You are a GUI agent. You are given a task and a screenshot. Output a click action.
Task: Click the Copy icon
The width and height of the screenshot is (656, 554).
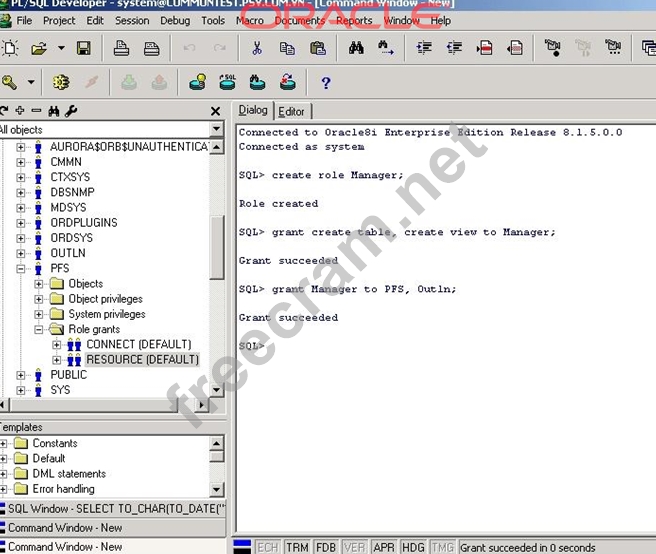click(x=287, y=48)
